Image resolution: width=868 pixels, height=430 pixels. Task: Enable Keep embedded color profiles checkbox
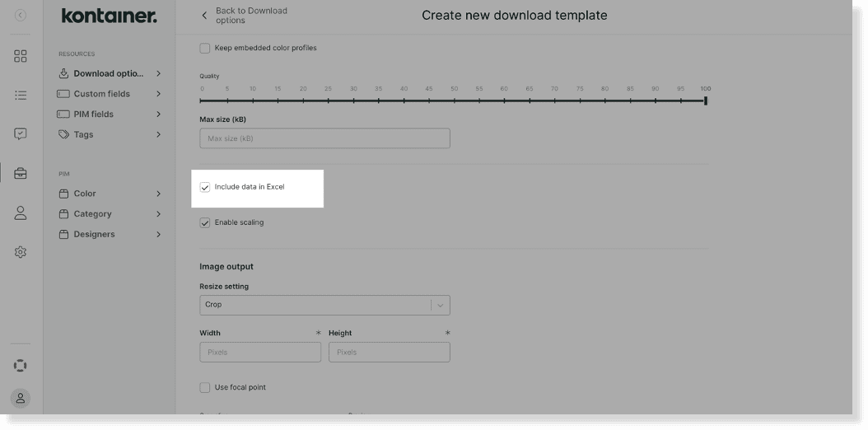pos(205,48)
